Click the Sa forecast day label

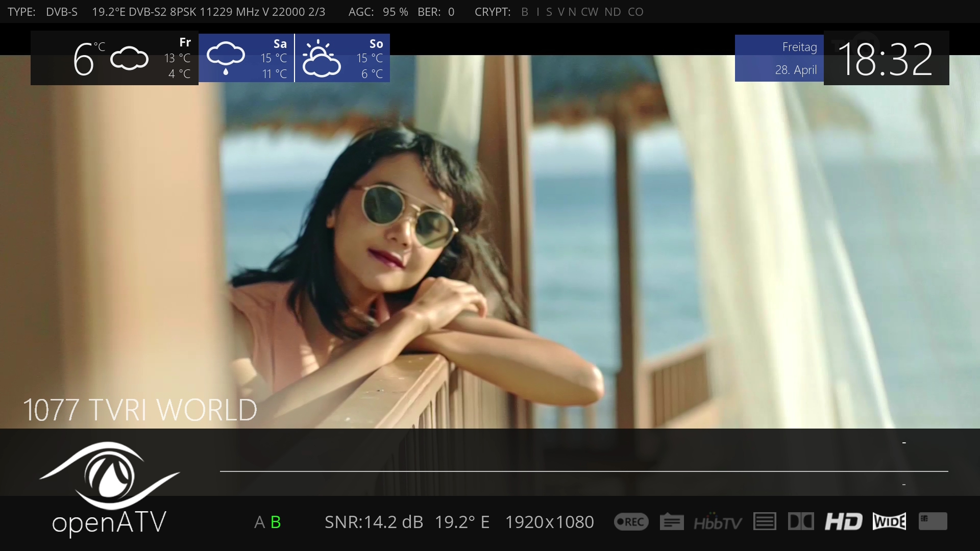[280, 44]
